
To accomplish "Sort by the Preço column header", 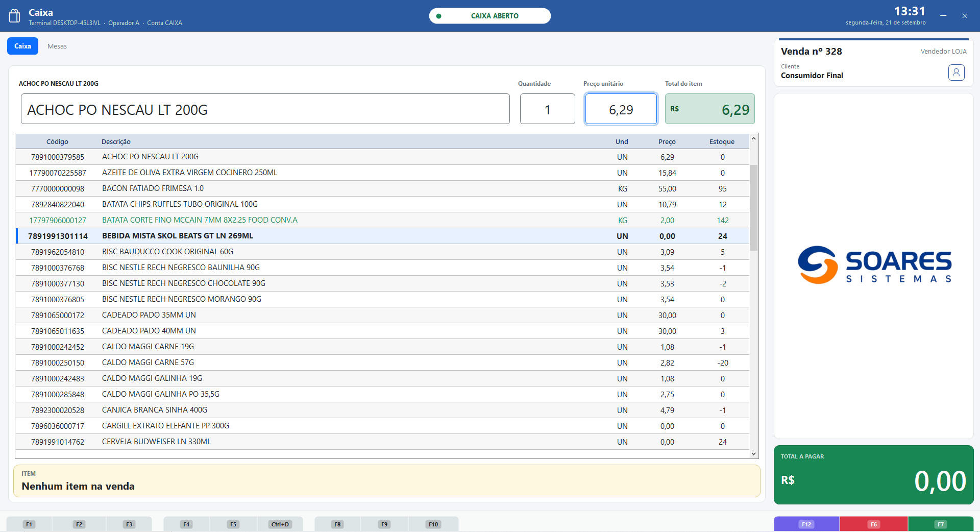I will pos(667,141).
